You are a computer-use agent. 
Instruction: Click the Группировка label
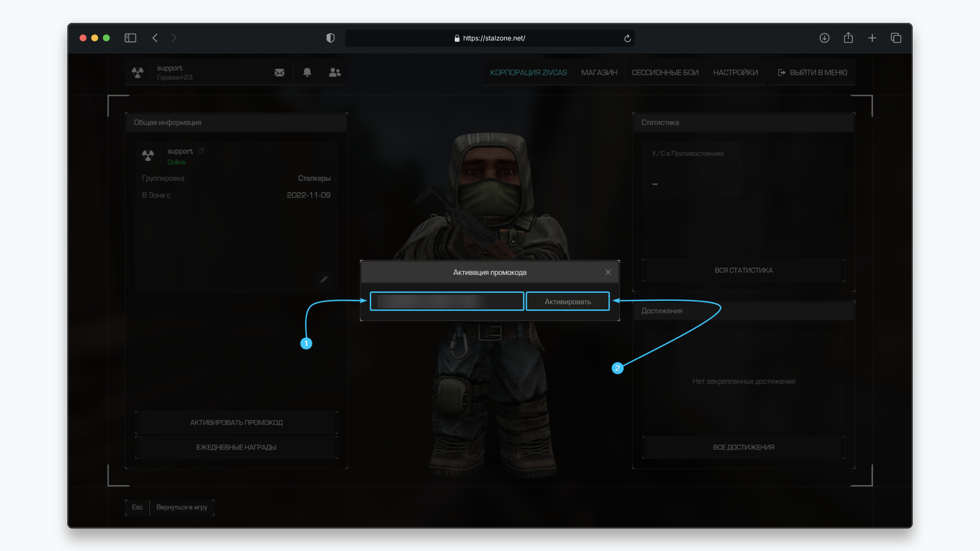(163, 178)
